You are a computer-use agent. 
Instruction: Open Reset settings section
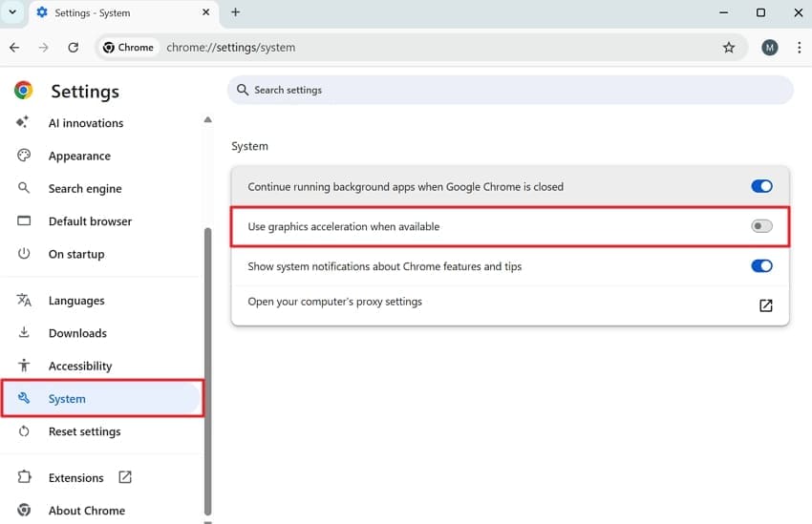[84, 431]
